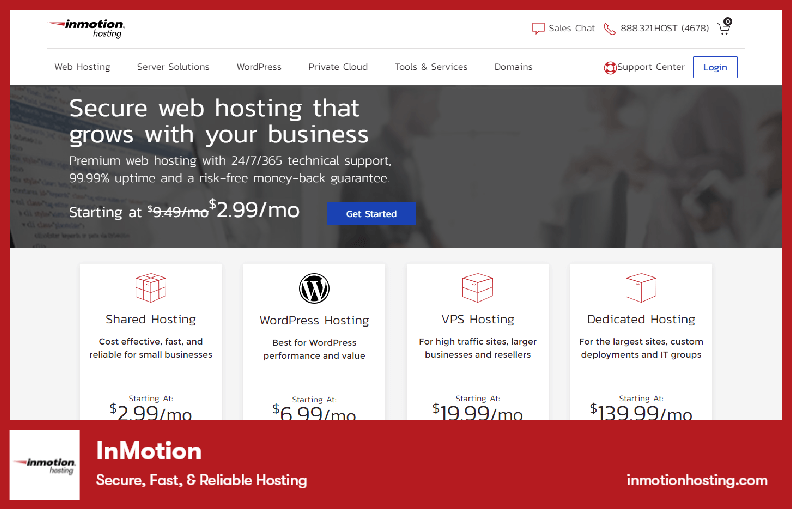This screenshot has height=509, width=792.
Task: Open the WordPress Hosting card title
Action: [x=314, y=320]
